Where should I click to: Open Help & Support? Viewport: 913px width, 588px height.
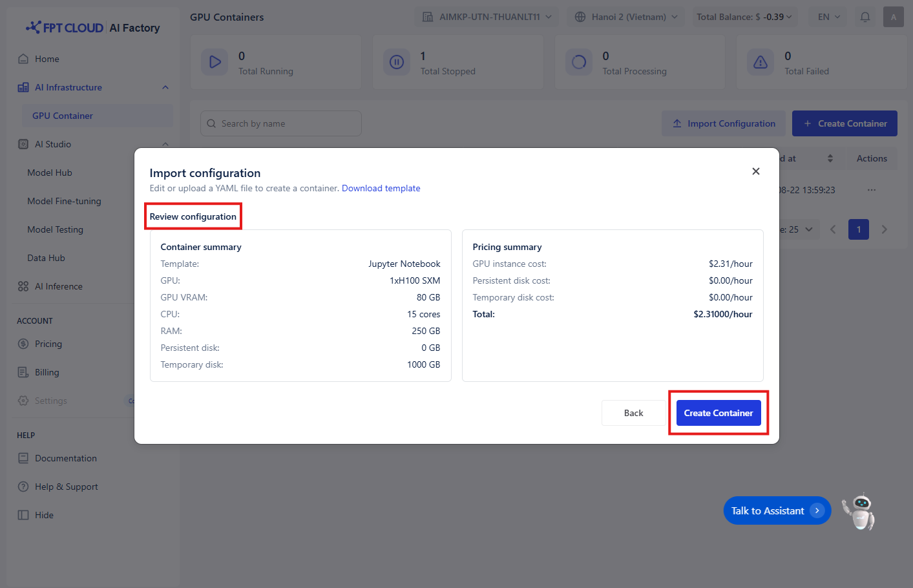tap(67, 487)
